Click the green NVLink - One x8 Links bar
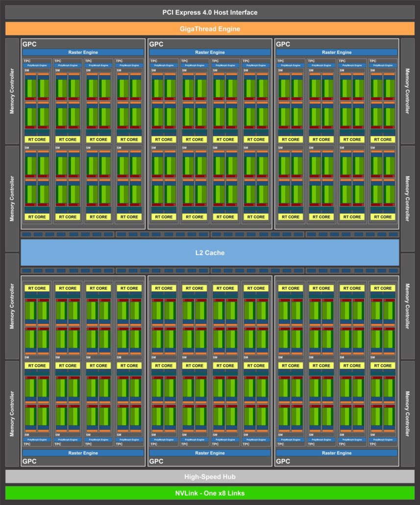The width and height of the screenshot is (420, 505). [210, 493]
